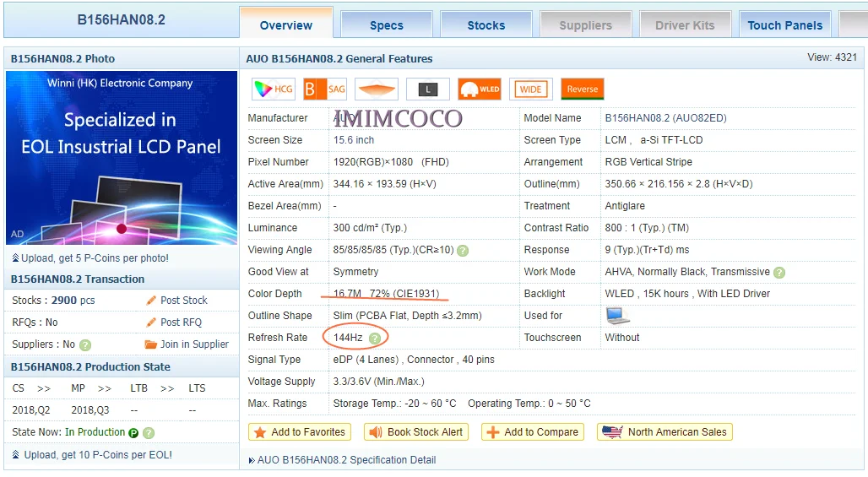Screen dimensions: 868x477
Task: Click the Model Name value B156HAN08.2 (AUO82ED)
Action: (665, 118)
